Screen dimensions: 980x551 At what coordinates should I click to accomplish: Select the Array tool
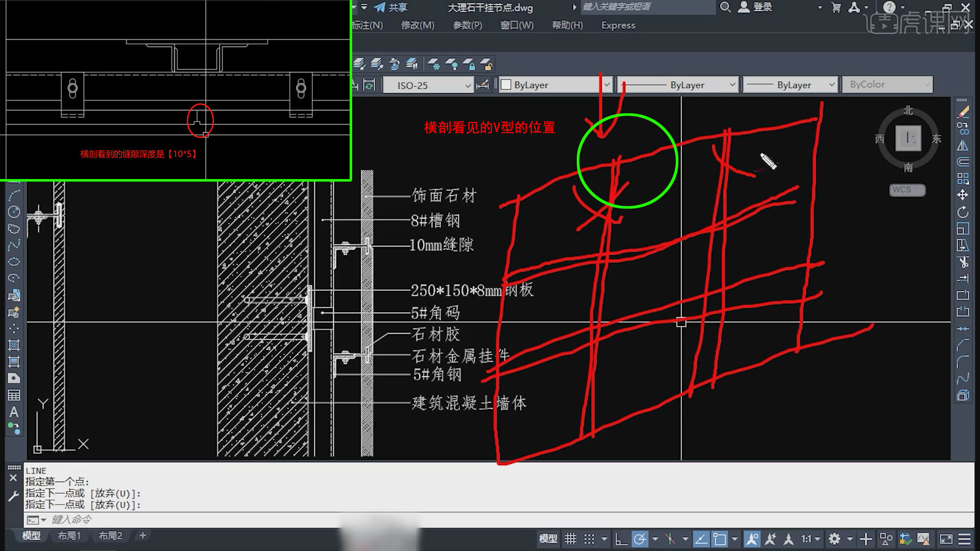963,179
